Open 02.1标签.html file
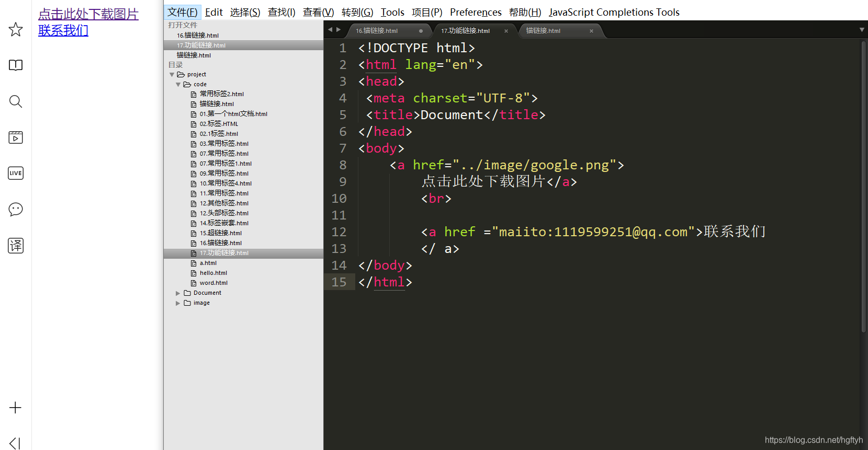Viewport: 868px width, 450px height. pos(219,134)
